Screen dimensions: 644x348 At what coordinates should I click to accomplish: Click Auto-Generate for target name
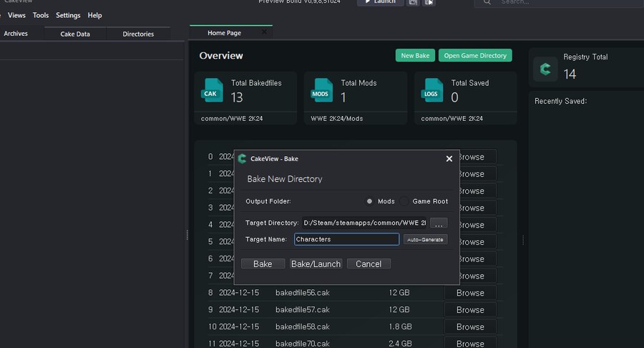click(x=425, y=239)
